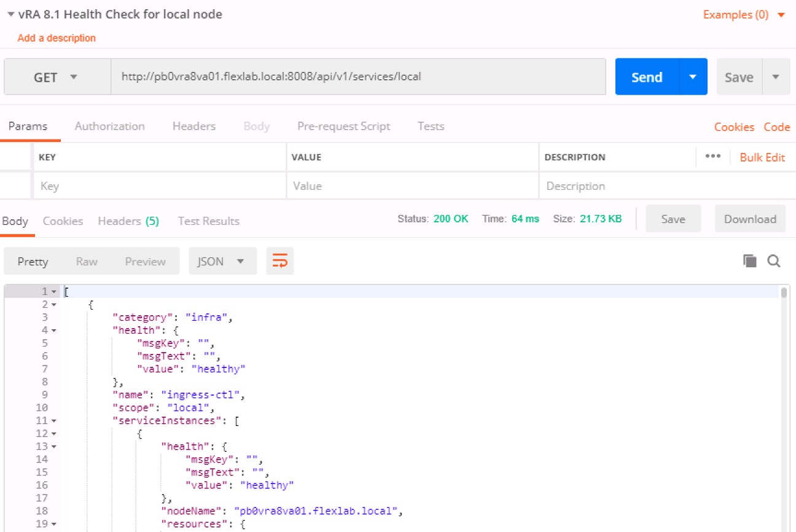Click the request title vRA 8.1 Health Check

pyautogui.click(x=122, y=14)
